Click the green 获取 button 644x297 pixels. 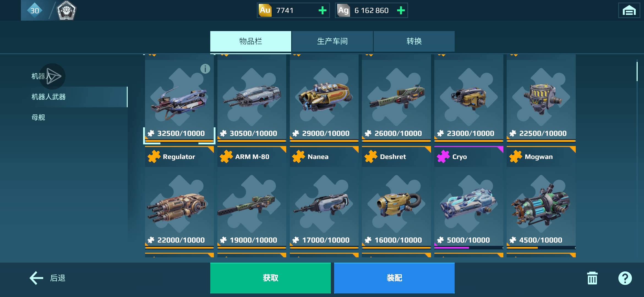(x=270, y=278)
